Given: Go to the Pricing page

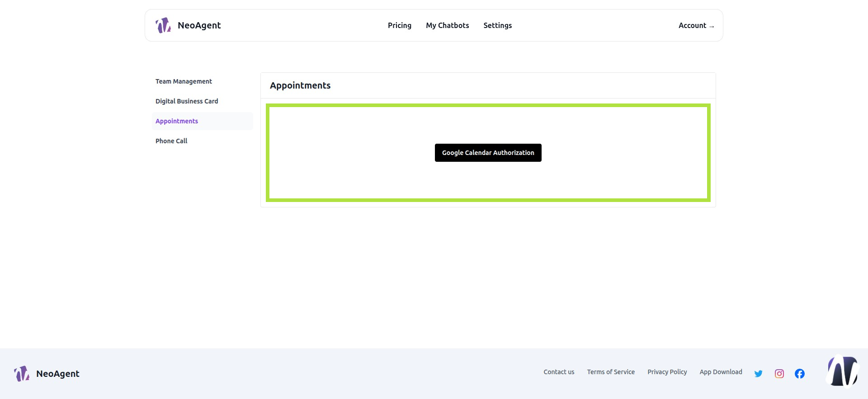Looking at the screenshot, I should [x=400, y=25].
